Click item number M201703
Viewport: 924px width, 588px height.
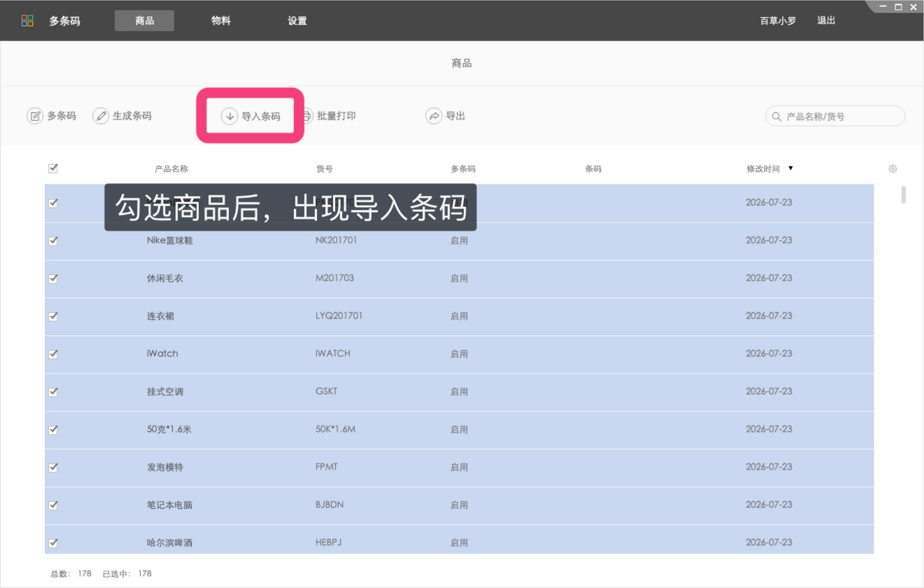(334, 278)
